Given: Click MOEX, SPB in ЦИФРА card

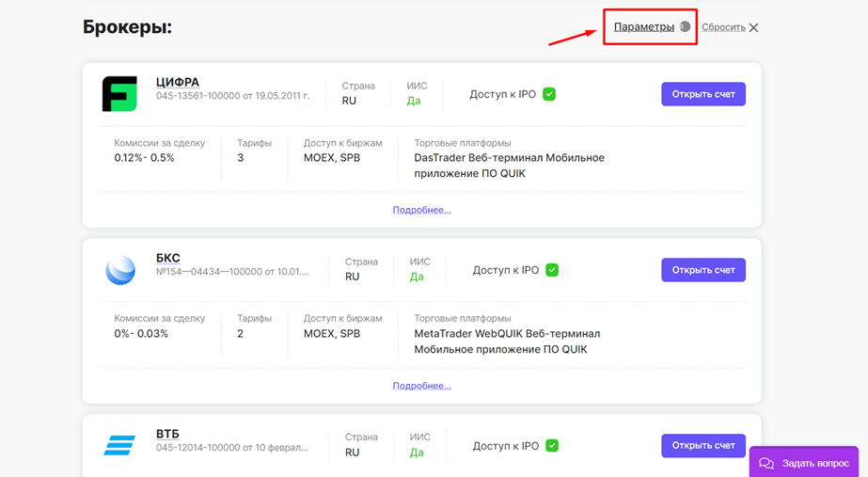Looking at the screenshot, I should coord(332,158).
